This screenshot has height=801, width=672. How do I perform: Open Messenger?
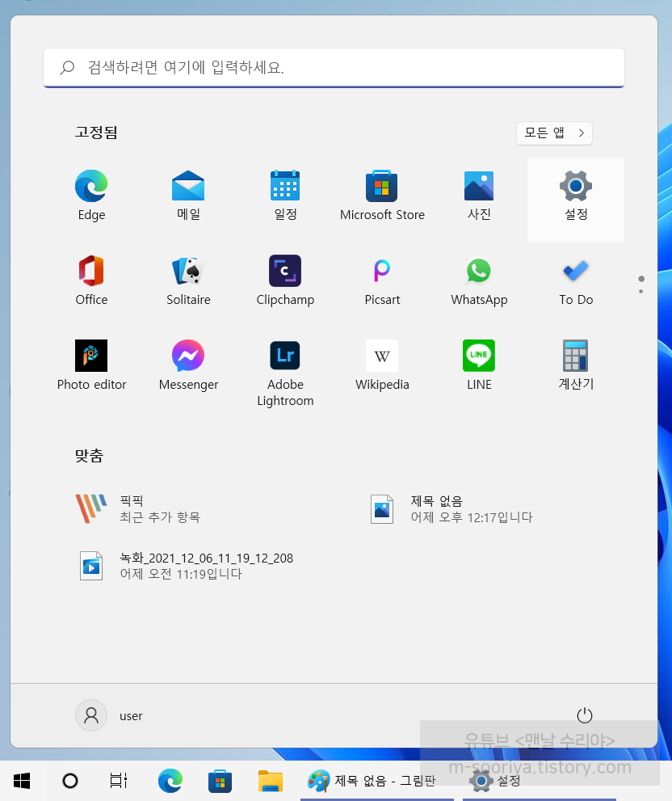188,365
